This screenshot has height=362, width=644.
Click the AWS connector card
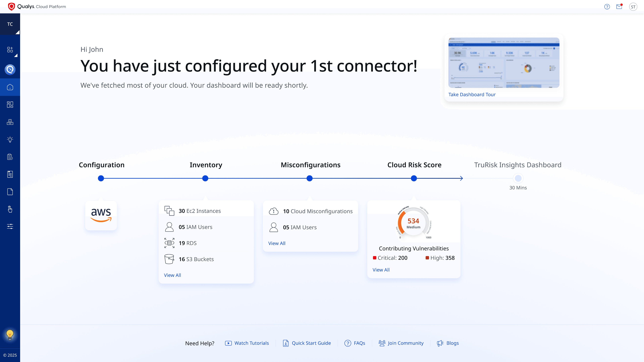101,215
